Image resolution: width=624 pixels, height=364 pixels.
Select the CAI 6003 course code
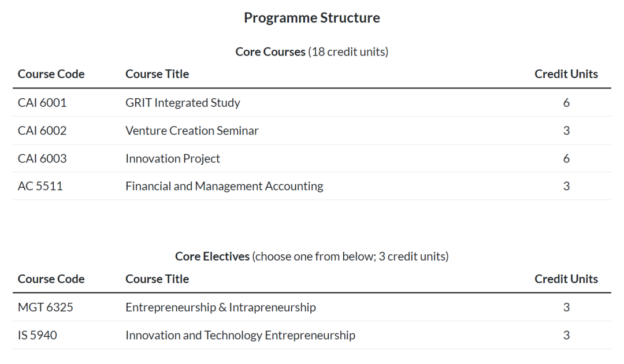pyautogui.click(x=42, y=158)
